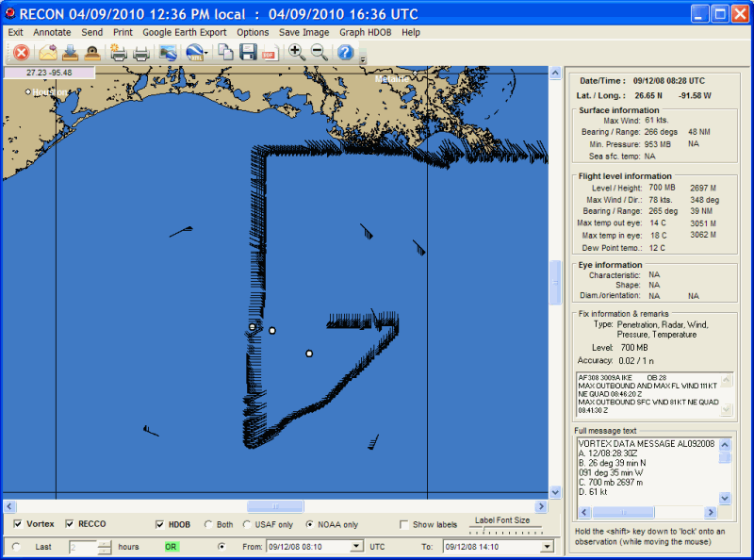Zoom out with the magnifier minus icon
754x560 pixels.
click(320, 53)
